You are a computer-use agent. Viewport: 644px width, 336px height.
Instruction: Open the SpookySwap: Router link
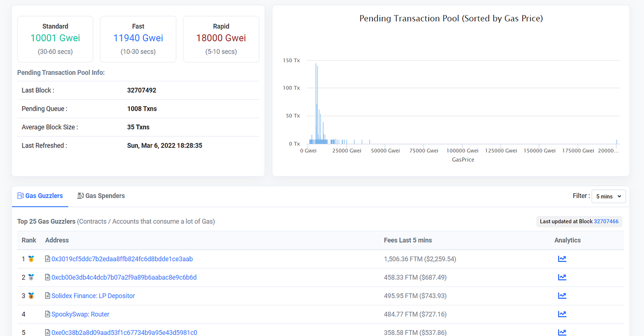pos(80,314)
